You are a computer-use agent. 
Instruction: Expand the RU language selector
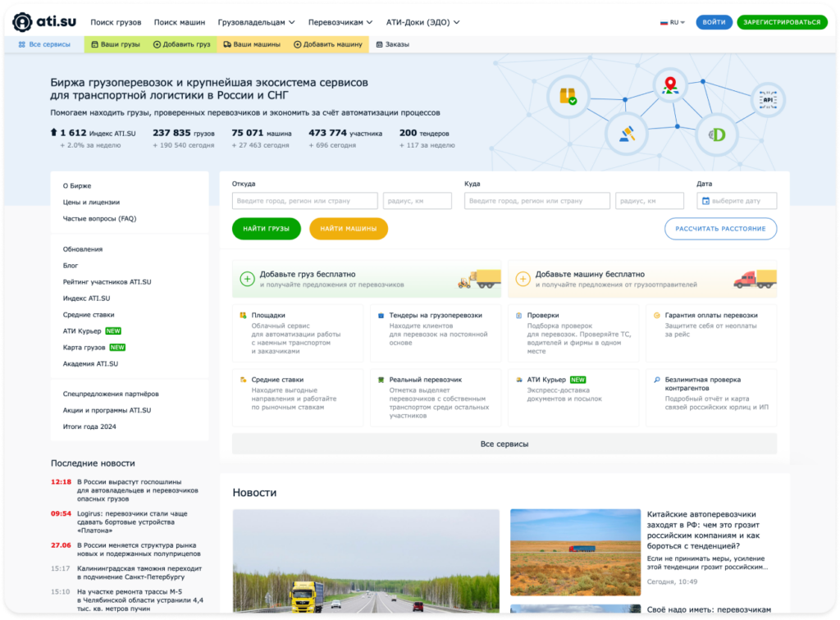click(x=673, y=22)
